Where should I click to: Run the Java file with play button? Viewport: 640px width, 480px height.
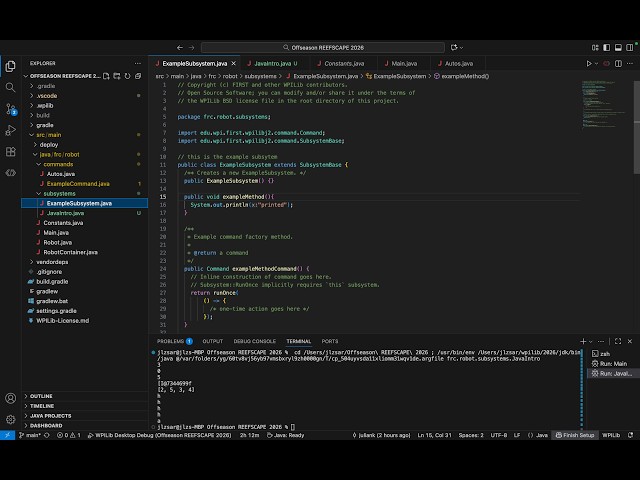[589, 64]
